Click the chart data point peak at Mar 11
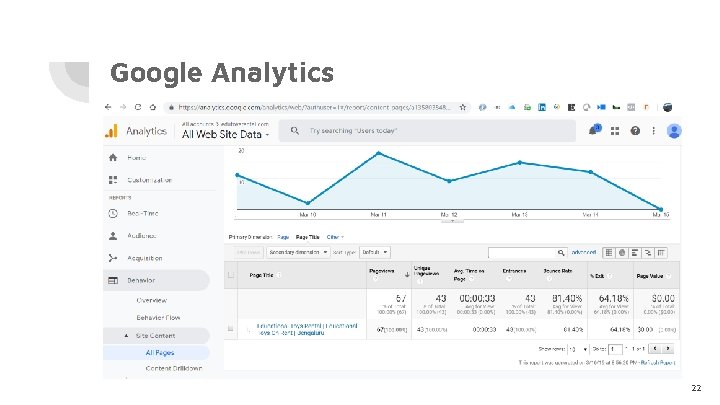Screen dimensions: 720x405 pos(379,153)
